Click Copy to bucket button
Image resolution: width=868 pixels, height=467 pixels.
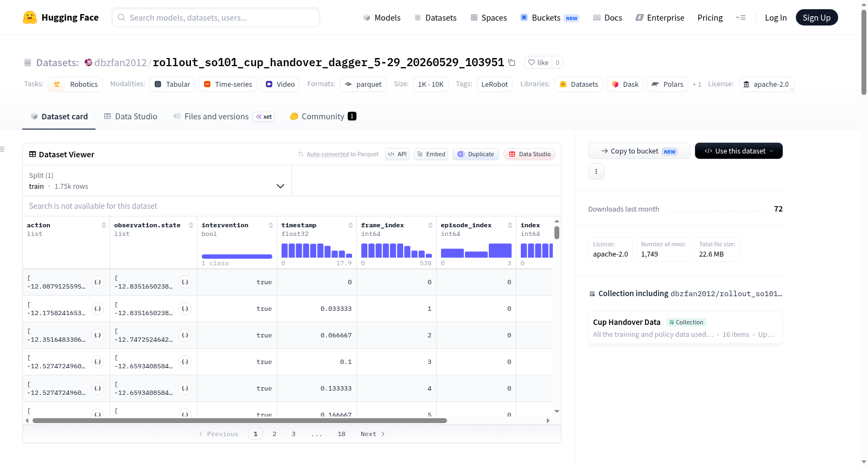pos(639,151)
